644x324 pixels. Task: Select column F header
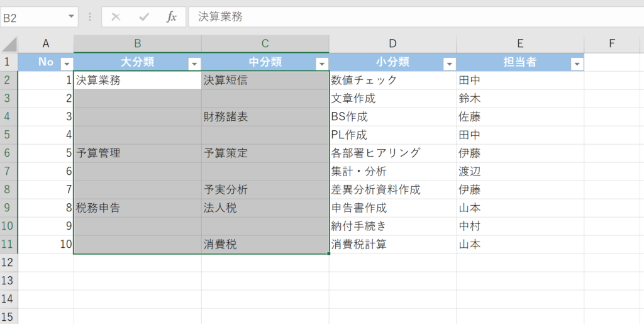(x=612, y=43)
